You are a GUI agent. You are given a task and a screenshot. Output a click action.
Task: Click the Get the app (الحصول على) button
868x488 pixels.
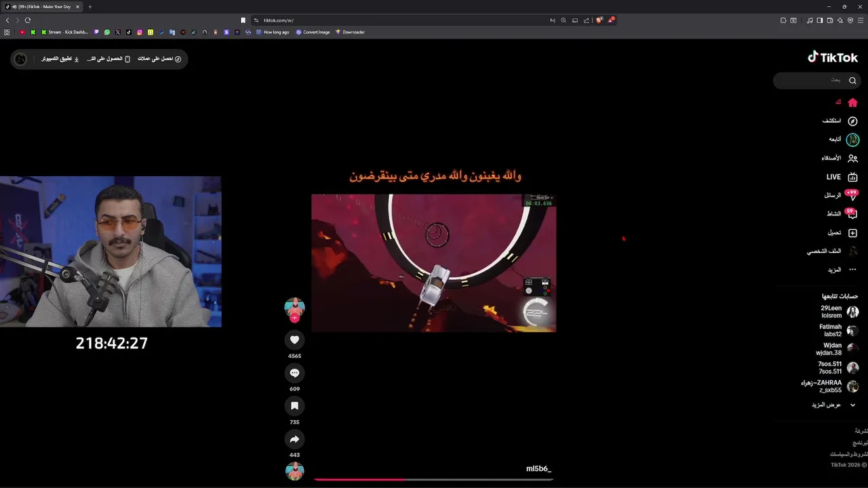click(x=108, y=59)
